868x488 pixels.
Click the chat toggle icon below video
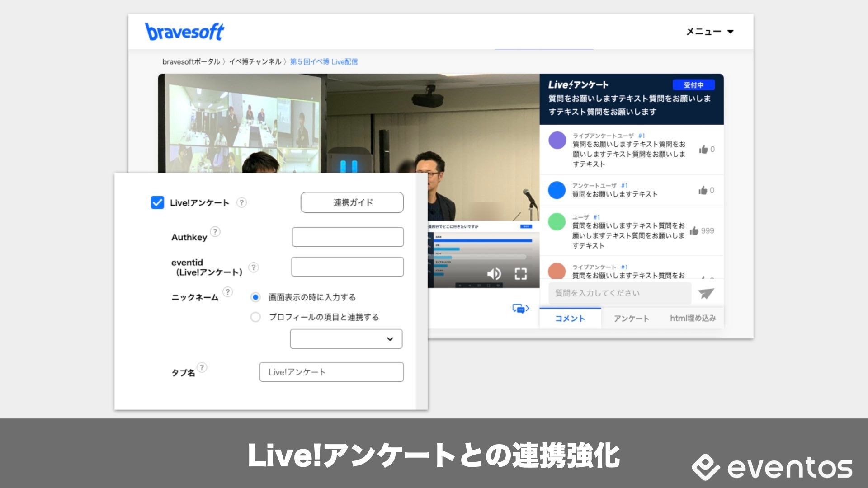[520, 309]
